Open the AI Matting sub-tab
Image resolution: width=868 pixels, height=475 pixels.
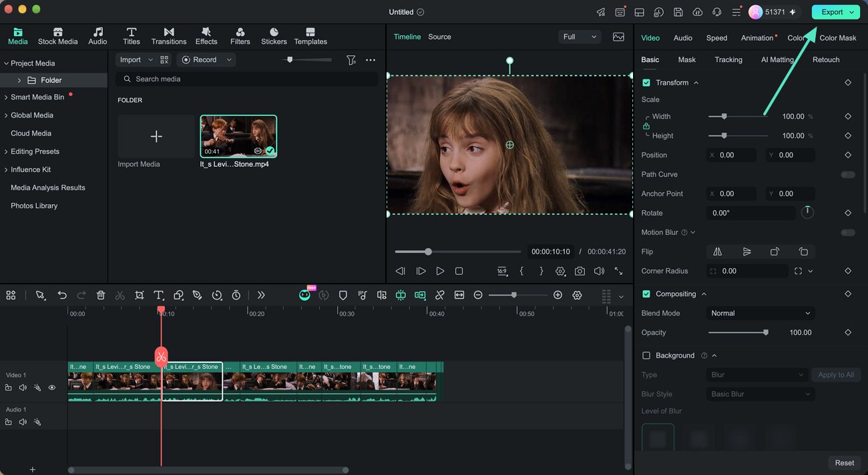click(x=777, y=60)
